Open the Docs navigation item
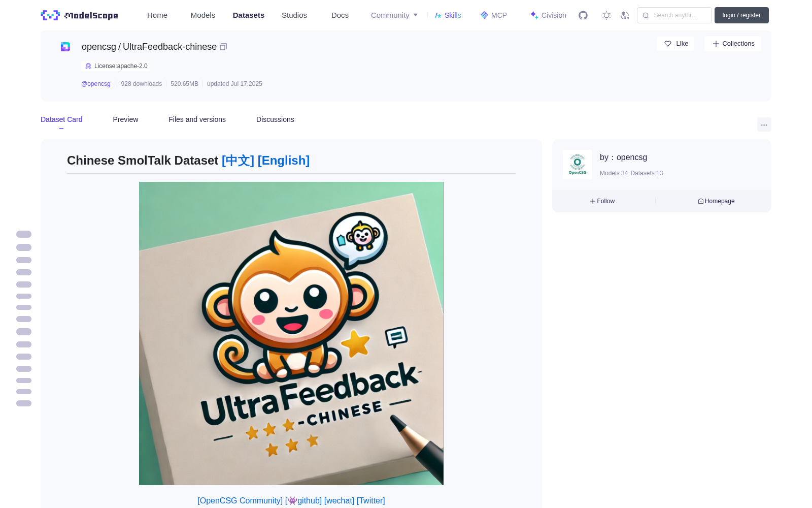812x508 pixels. (340, 15)
